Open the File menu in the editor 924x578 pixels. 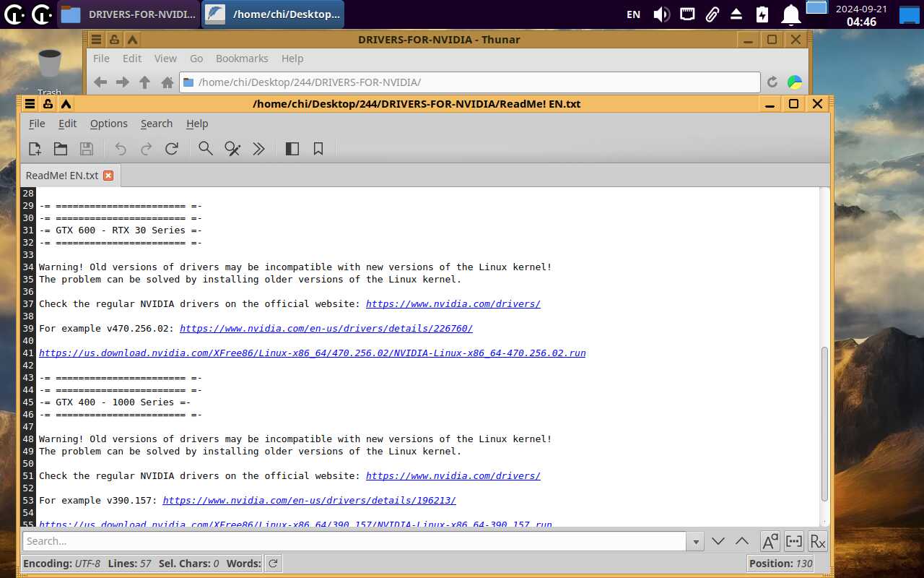37,124
